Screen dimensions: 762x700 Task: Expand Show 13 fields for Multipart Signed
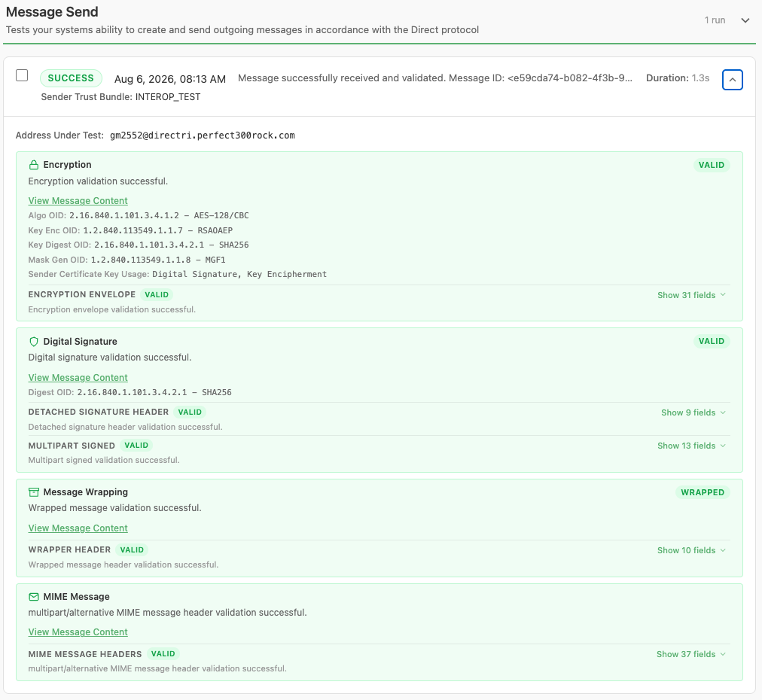point(691,446)
